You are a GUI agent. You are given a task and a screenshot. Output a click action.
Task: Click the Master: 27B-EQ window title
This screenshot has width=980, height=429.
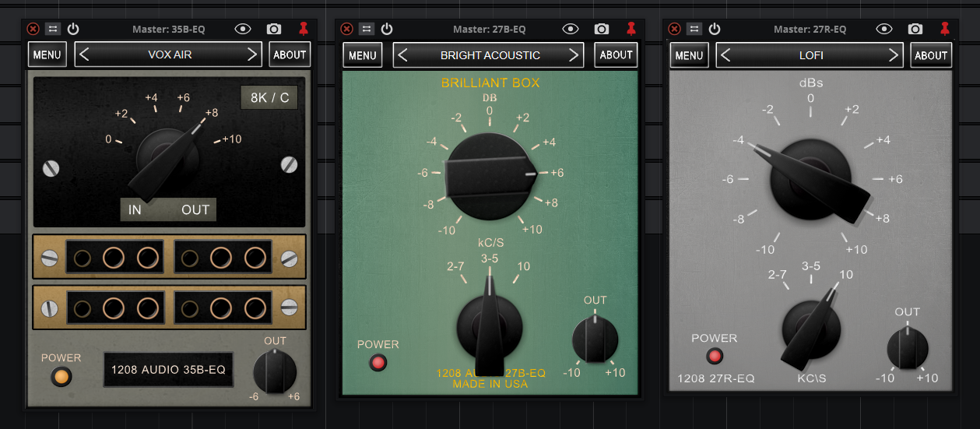click(x=489, y=30)
